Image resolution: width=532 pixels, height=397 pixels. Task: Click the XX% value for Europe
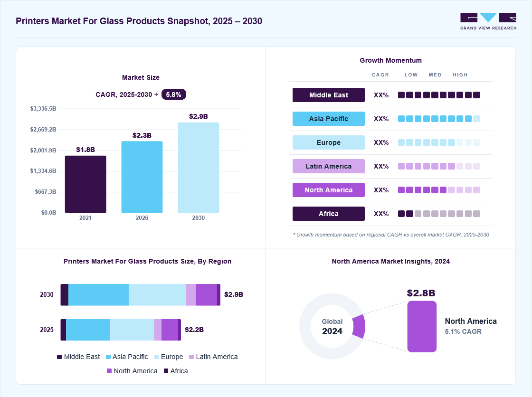pos(381,143)
